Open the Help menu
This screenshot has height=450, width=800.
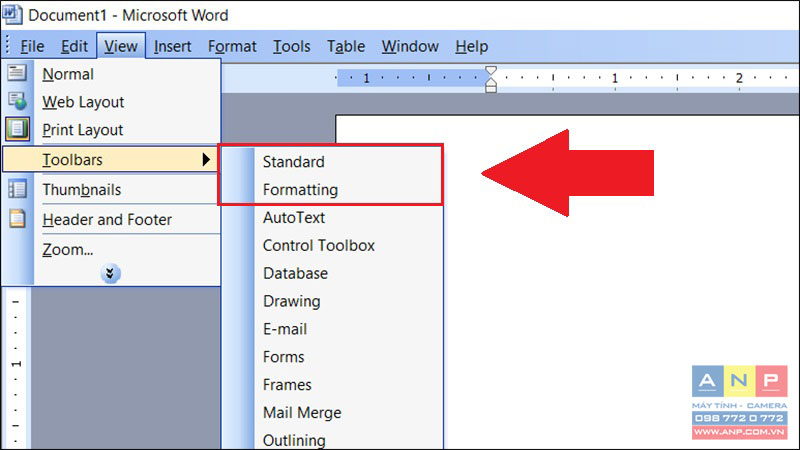click(472, 46)
